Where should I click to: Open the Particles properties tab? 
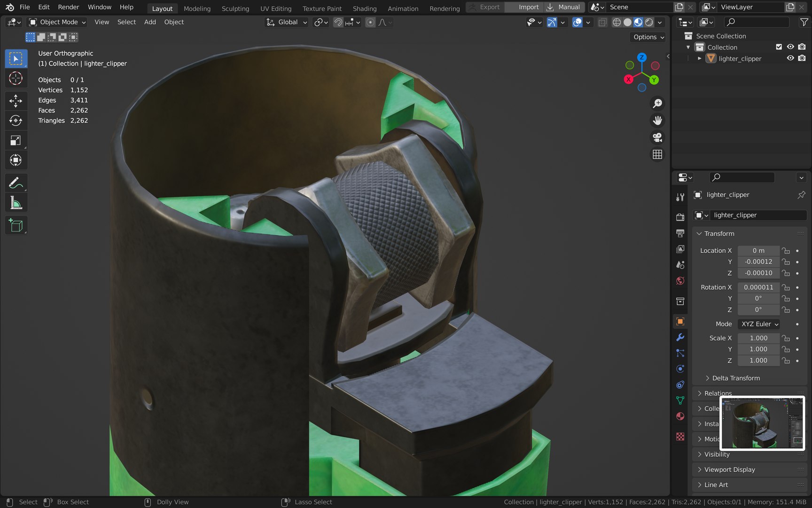(680, 353)
